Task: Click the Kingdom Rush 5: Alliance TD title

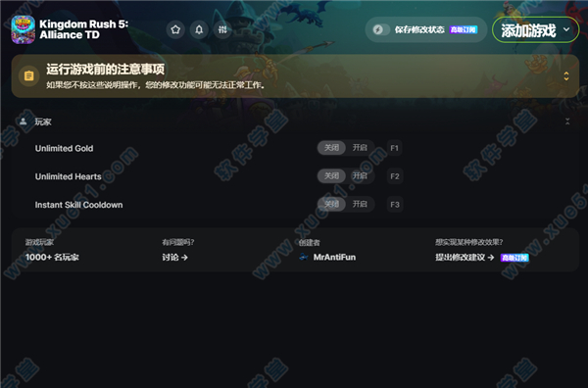Action: tap(83, 29)
